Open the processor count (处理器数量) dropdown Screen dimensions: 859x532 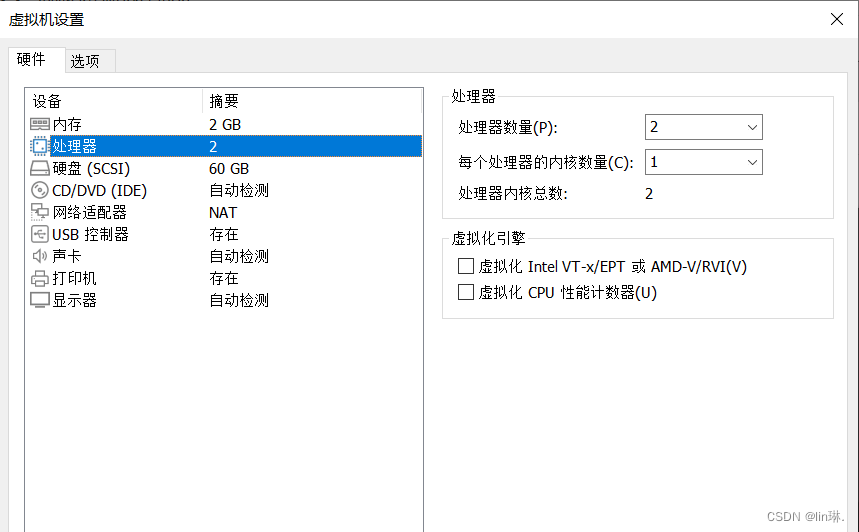(x=703, y=127)
